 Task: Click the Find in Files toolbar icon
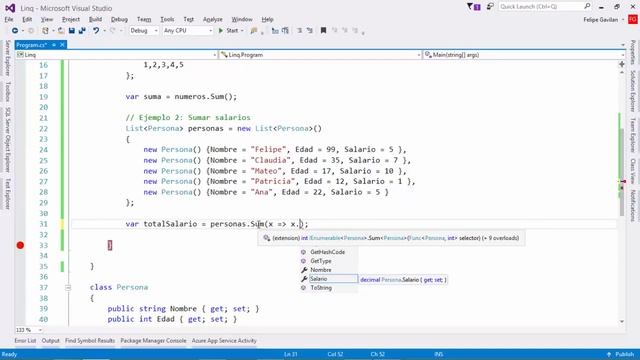point(254,31)
